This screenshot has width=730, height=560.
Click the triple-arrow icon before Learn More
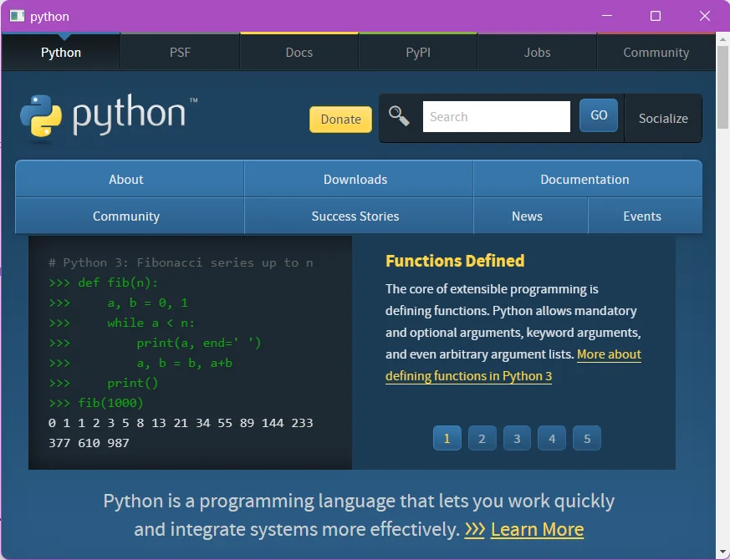[475, 529]
